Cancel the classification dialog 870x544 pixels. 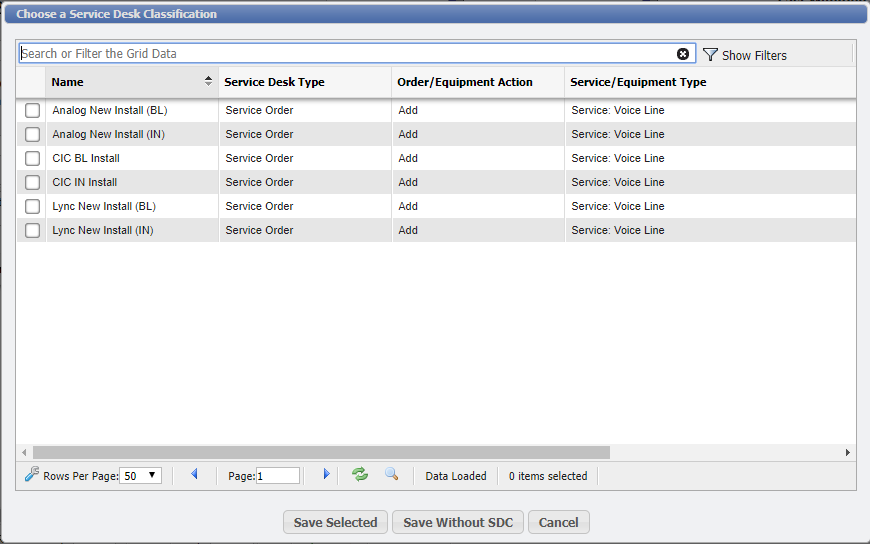[x=559, y=522]
